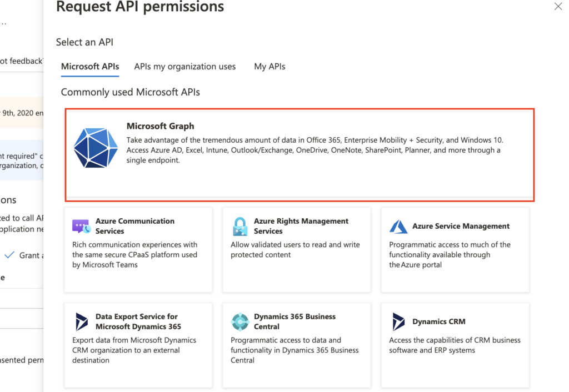
Task: Click the Azure Rights Management lock icon
Action: 240,227
